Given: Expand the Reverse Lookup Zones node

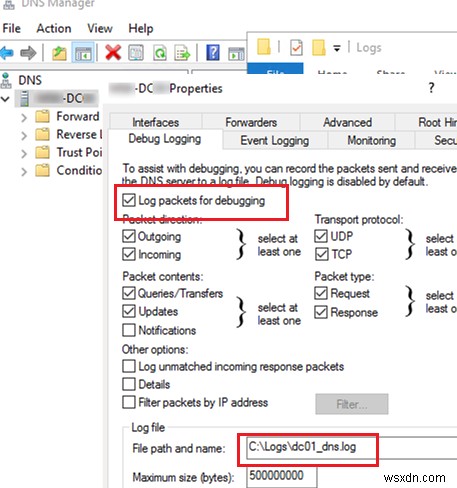Looking at the screenshot, I should (x=24, y=135).
